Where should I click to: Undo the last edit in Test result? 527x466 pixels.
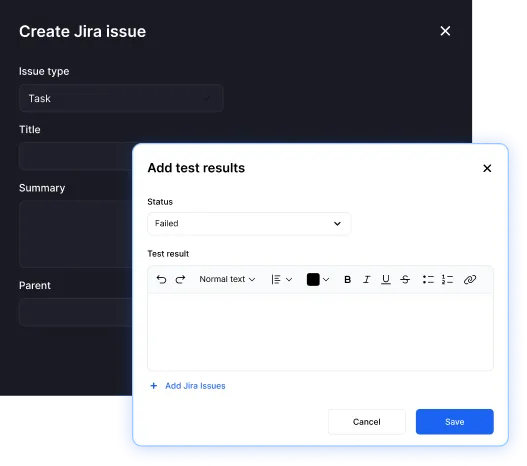(161, 279)
